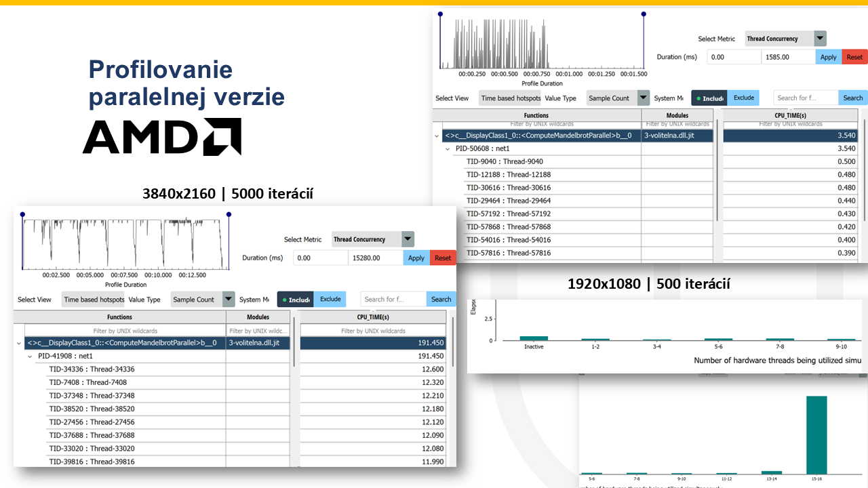Click the Functions column header in 3840x2160 window
The width and height of the screenshot is (868, 488).
click(120, 317)
